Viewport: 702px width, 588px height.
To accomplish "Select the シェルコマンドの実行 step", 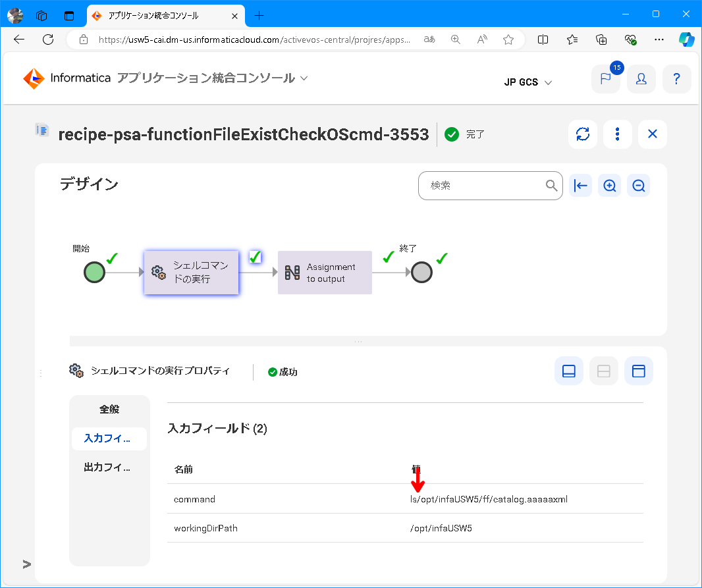I will (191, 272).
